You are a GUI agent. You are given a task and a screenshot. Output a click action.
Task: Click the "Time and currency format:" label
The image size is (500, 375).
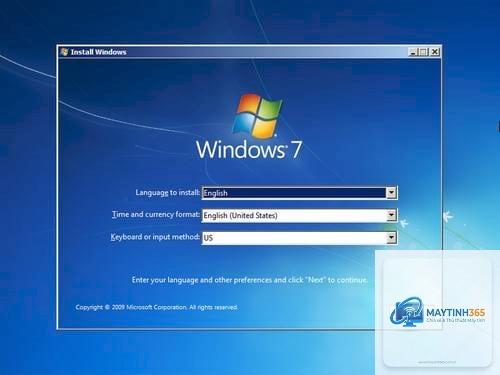156,214
